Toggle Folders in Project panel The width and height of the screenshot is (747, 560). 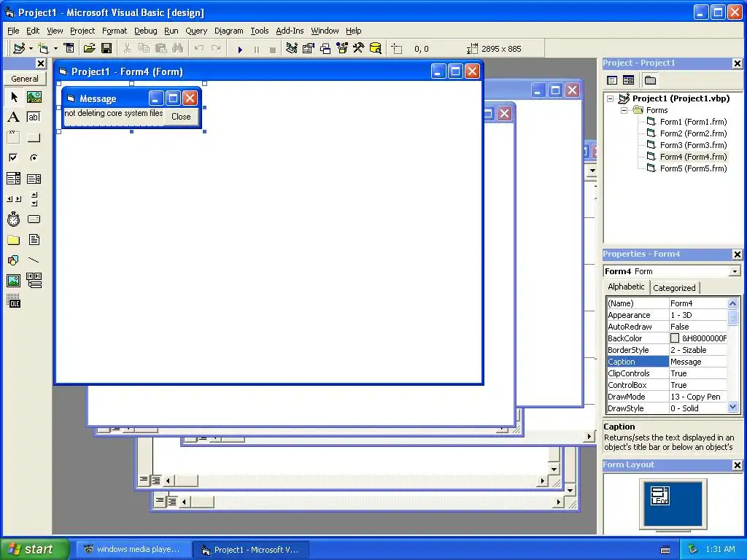tap(650, 80)
